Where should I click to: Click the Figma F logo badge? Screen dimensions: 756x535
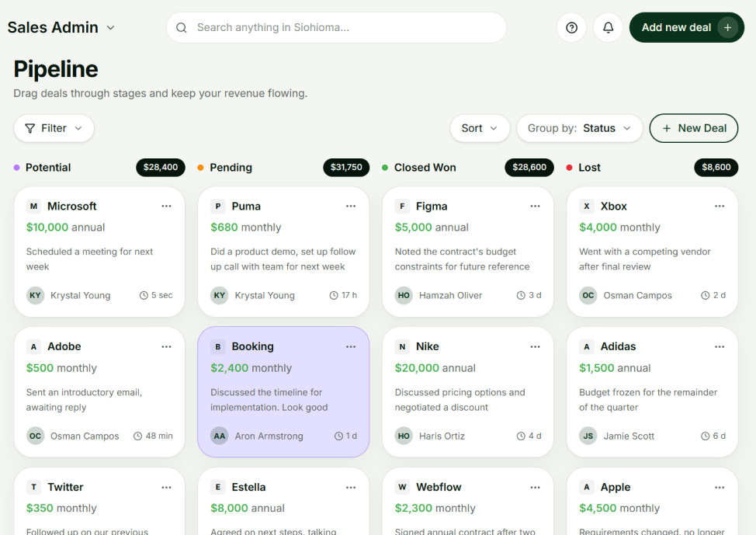click(402, 206)
